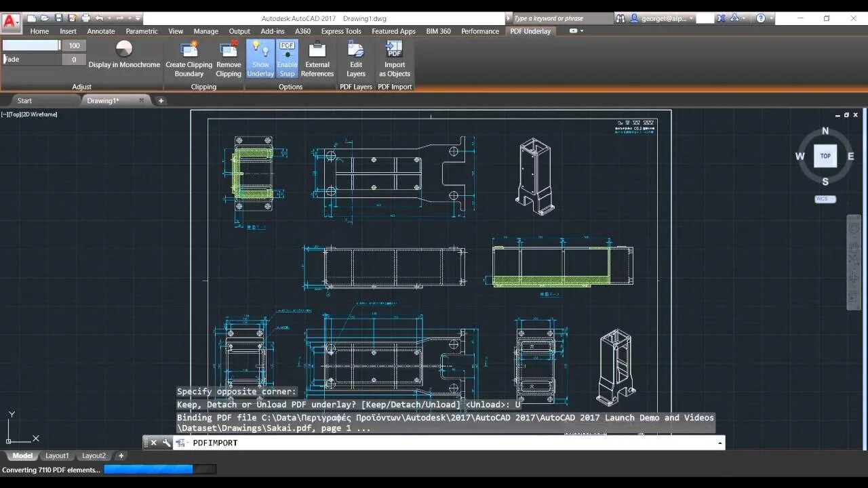868x488 pixels.
Task: Click the Save quick-access icon
Action: 58,18
